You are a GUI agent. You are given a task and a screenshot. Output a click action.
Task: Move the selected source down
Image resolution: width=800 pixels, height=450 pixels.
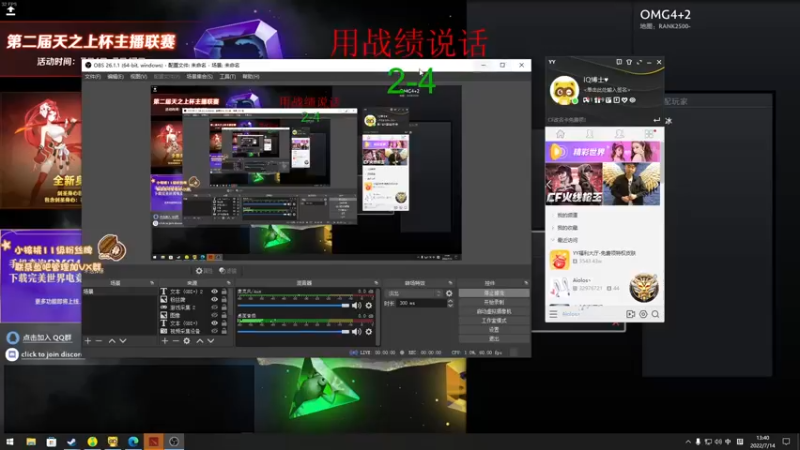211,341
